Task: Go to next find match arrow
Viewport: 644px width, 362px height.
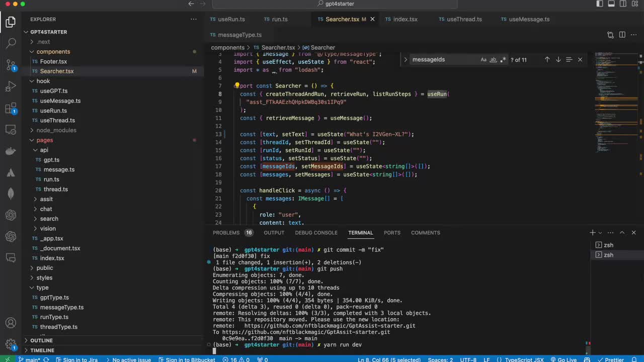Action: tap(558, 59)
